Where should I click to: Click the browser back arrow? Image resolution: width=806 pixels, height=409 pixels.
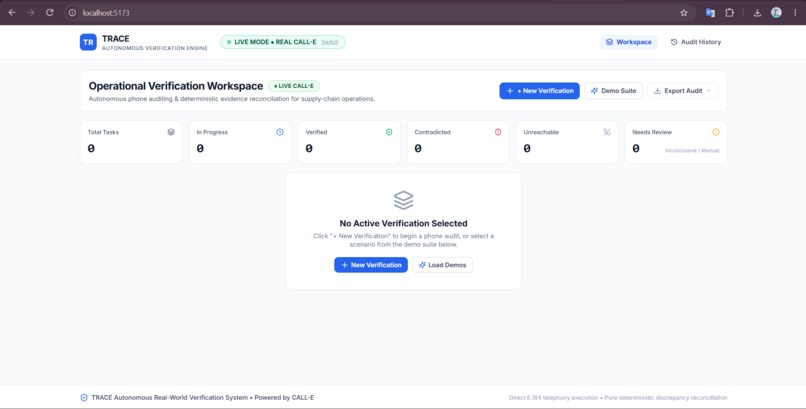(x=12, y=13)
